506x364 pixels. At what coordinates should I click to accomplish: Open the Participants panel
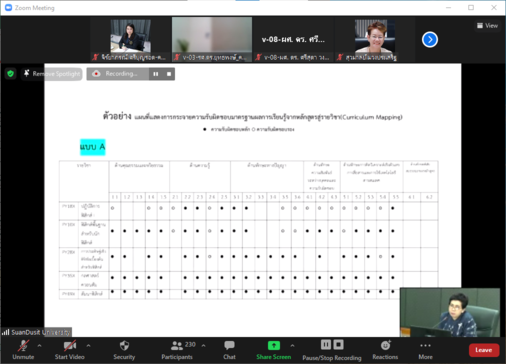point(177,346)
